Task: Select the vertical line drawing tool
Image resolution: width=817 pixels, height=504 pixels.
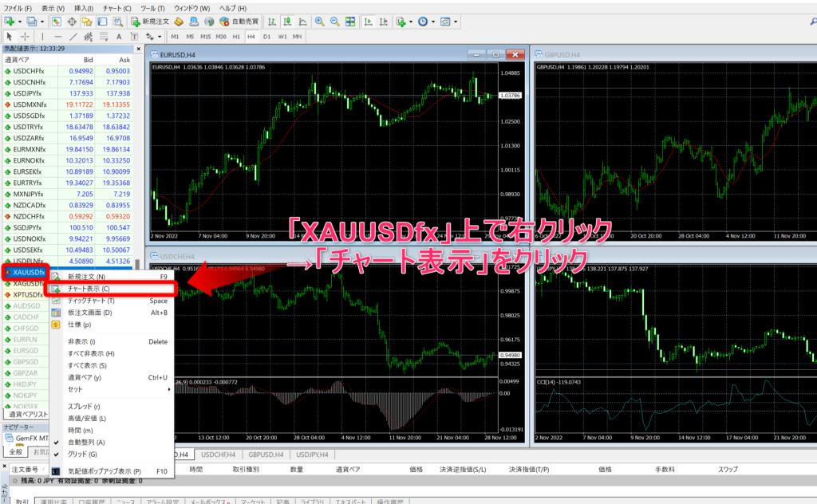Action: (44, 37)
